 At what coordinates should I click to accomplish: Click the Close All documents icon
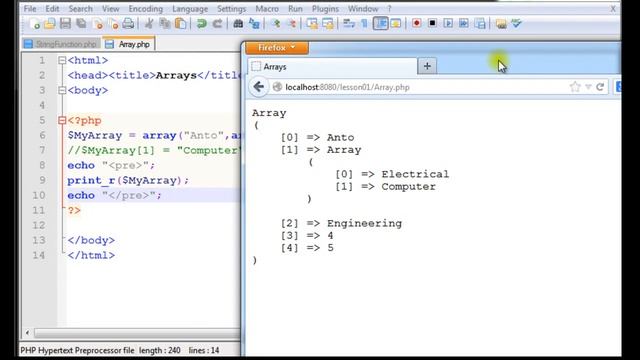coord(113,24)
